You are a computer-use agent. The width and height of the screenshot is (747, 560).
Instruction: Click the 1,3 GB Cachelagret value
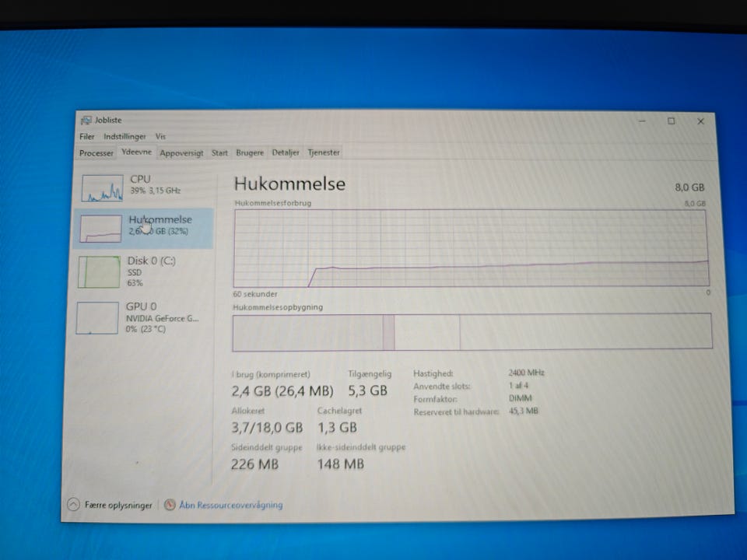tap(337, 427)
